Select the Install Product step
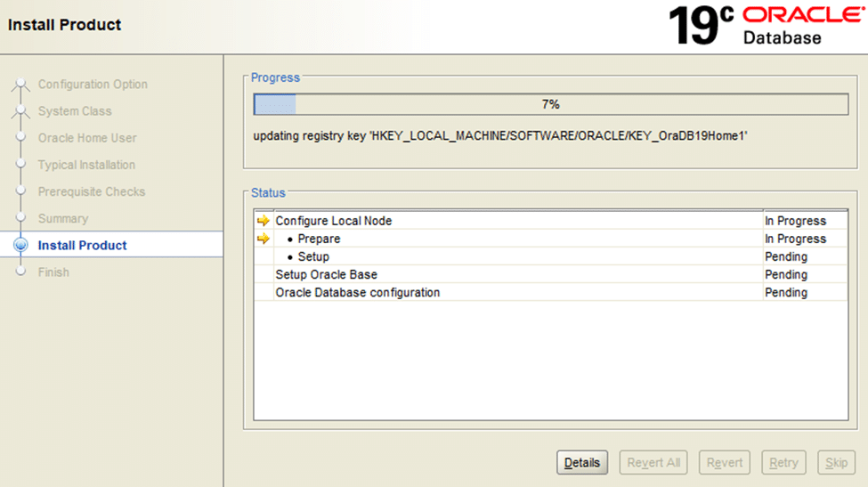Screen dimensions: 868x487 pos(82,245)
